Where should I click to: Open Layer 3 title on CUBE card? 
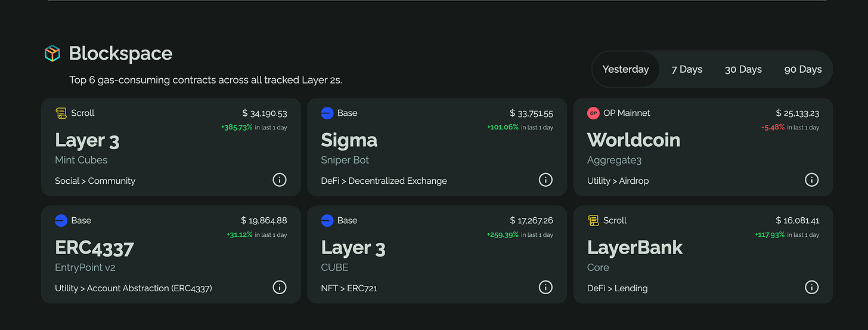pyautogui.click(x=353, y=248)
